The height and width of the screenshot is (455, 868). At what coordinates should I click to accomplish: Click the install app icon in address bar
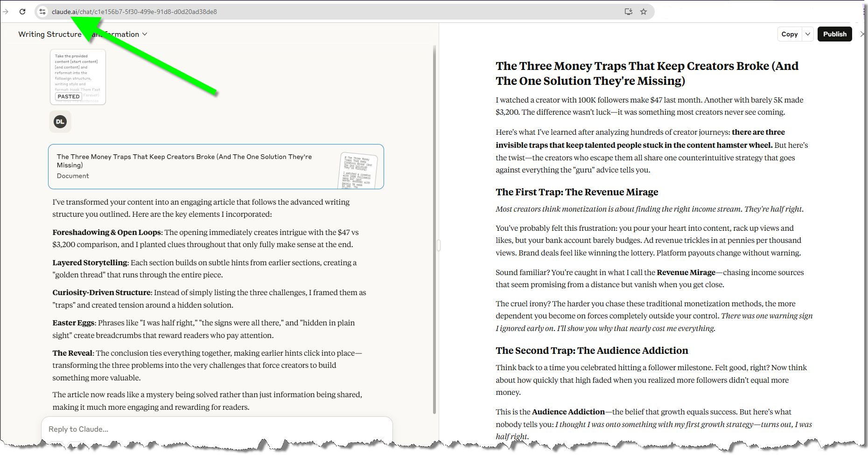[x=628, y=12]
